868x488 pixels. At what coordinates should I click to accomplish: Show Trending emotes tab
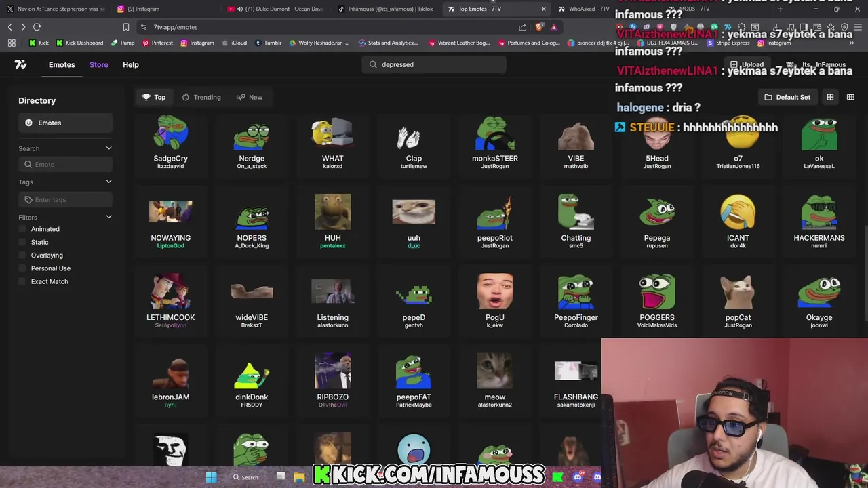[x=201, y=97]
